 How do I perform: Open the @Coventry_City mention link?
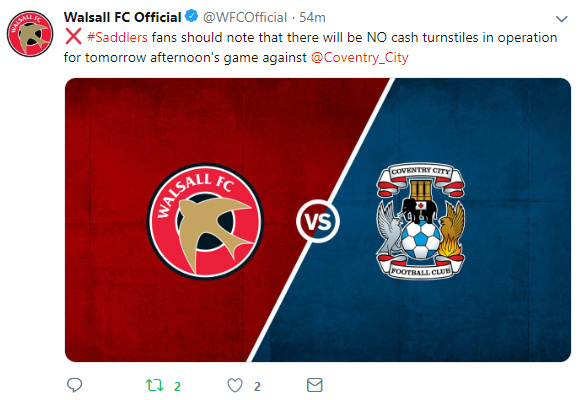(359, 58)
